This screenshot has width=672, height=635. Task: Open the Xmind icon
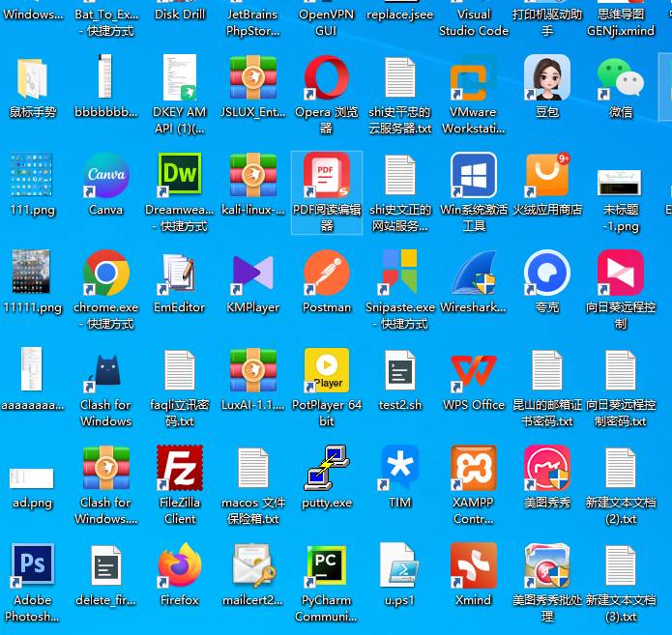coord(474,566)
